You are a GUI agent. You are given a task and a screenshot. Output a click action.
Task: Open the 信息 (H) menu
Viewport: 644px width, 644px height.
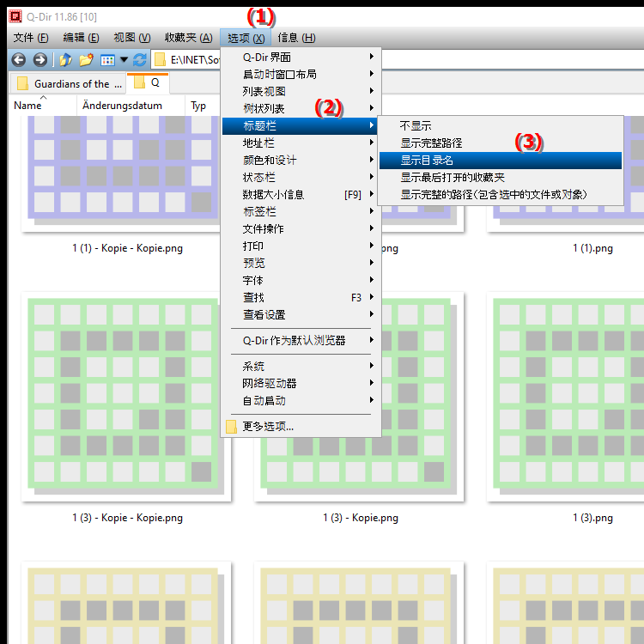(x=296, y=38)
